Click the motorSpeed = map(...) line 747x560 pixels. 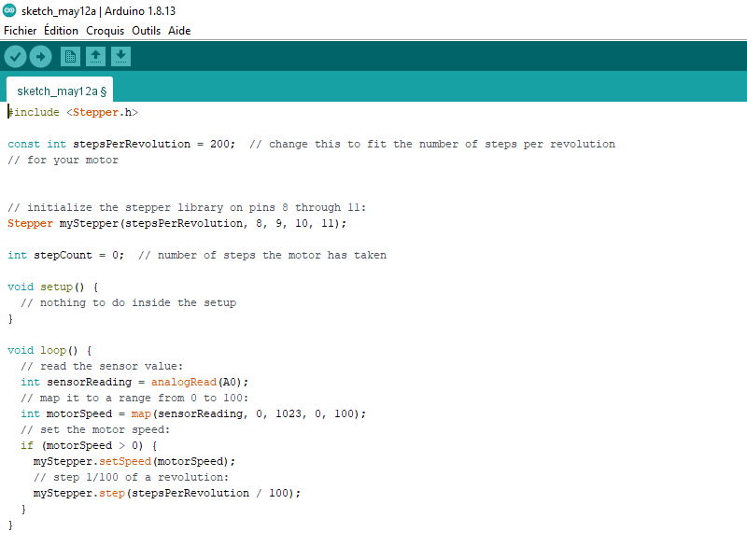(x=193, y=413)
